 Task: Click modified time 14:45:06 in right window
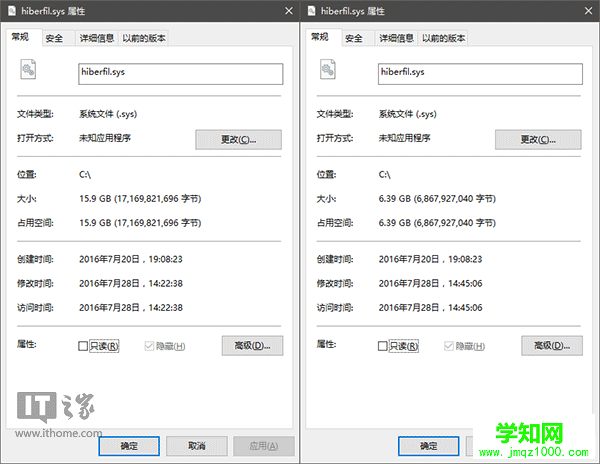point(430,283)
